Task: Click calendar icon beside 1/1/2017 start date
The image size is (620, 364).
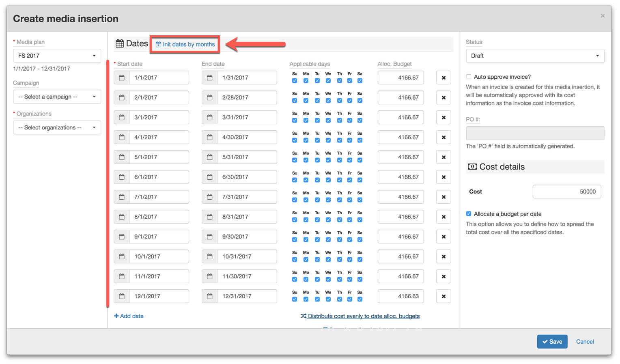Action: tap(122, 78)
